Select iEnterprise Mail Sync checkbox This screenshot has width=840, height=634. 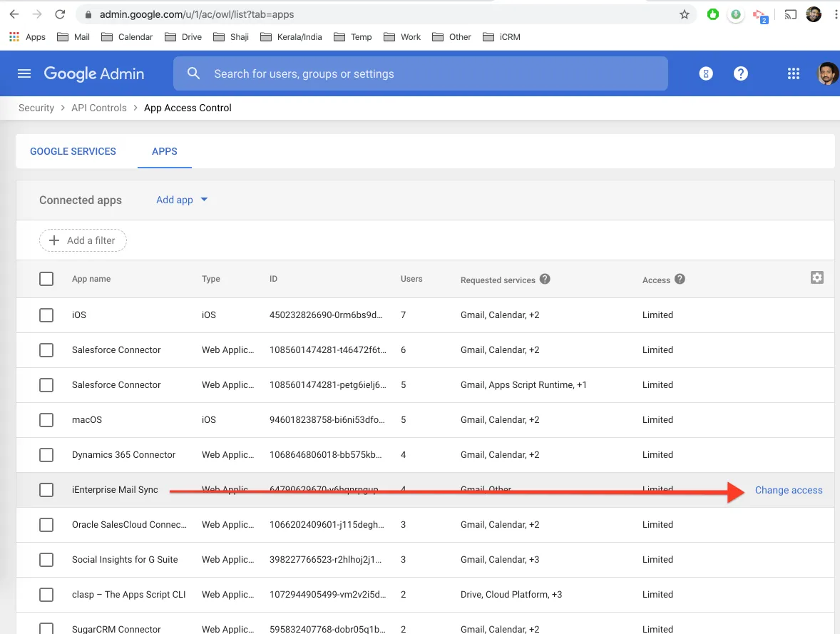click(46, 490)
